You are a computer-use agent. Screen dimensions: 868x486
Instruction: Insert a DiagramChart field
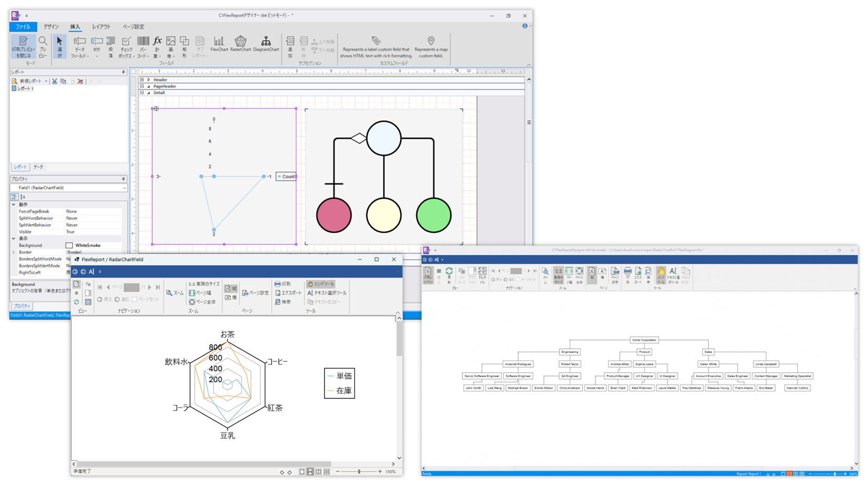click(266, 44)
